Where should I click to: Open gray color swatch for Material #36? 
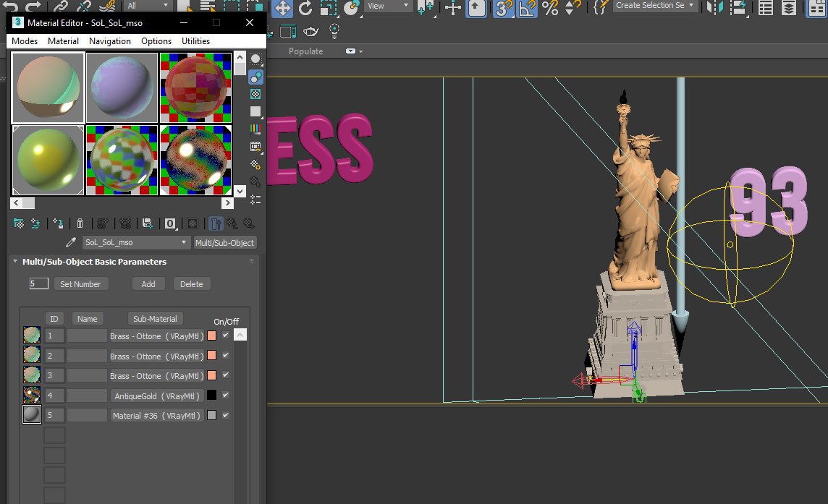point(212,415)
